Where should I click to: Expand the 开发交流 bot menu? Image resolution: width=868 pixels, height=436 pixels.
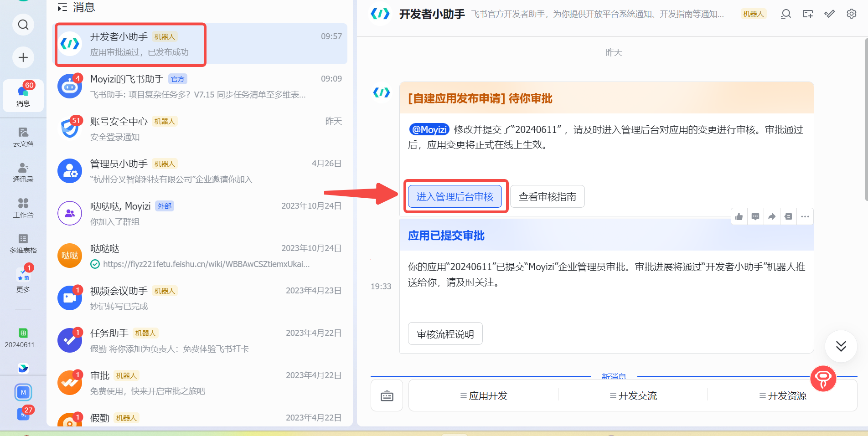point(633,395)
